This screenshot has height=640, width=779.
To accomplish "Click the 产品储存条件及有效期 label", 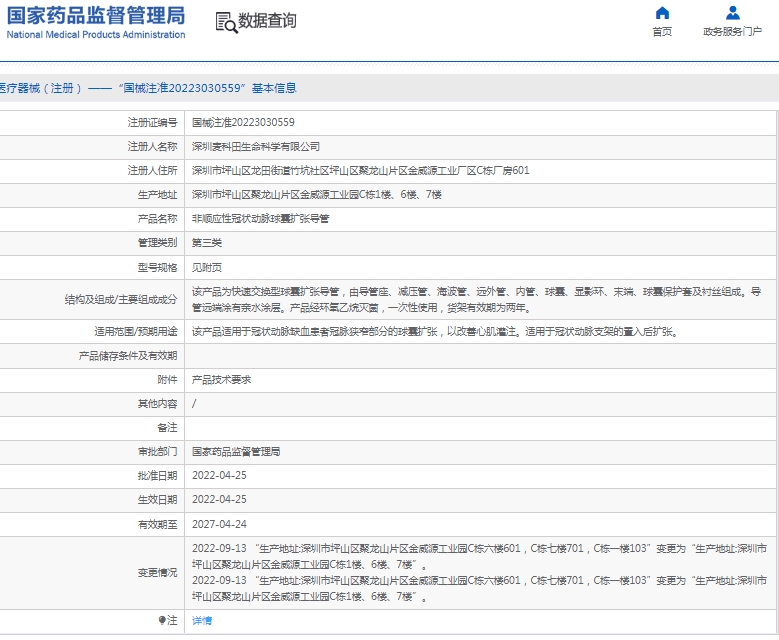I will [128, 356].
